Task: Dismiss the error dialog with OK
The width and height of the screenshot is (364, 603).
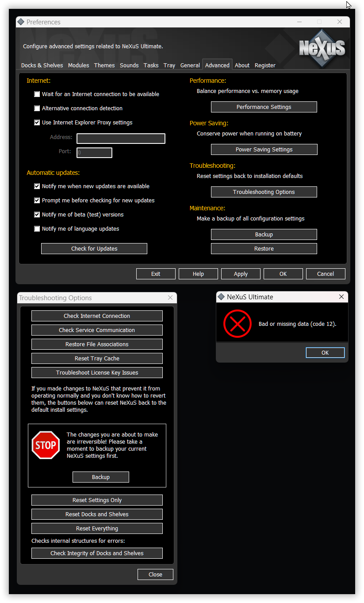Action: [x=325, y=353]
